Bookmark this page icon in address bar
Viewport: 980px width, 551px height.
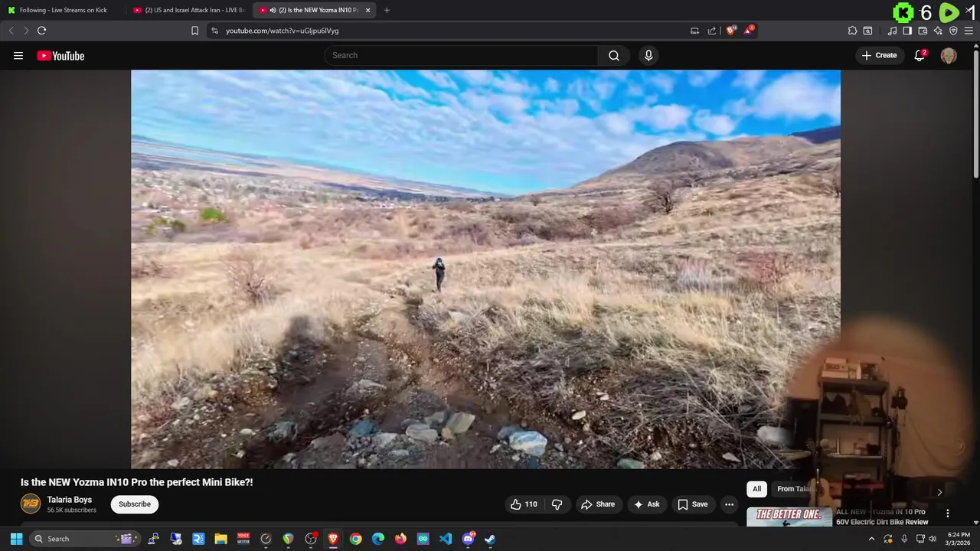click(194, 31)
